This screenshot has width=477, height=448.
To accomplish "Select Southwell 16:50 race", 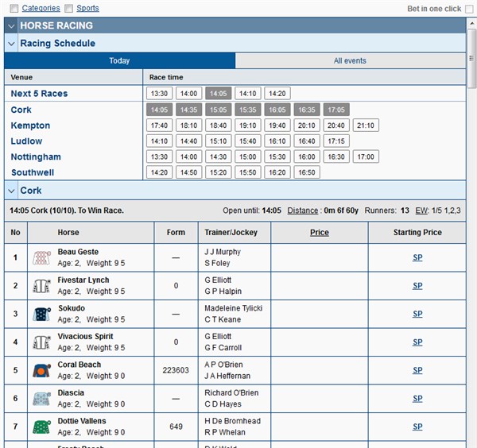I will point(307,172).
